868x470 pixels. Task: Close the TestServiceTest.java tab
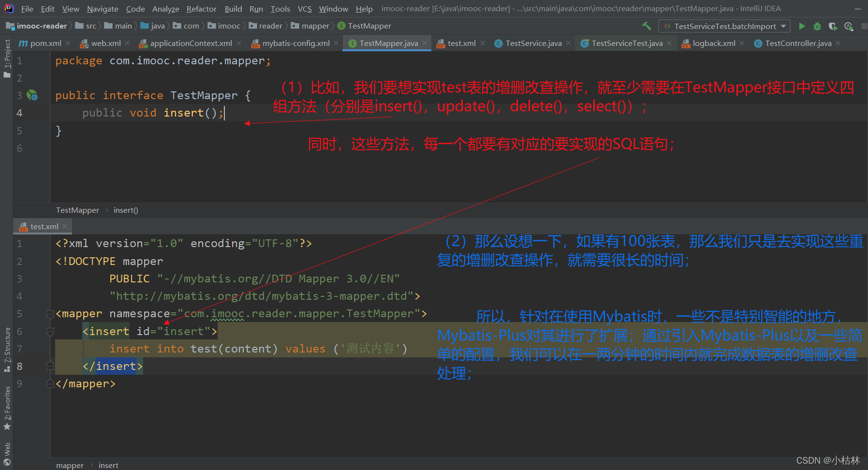click(669, 43)
